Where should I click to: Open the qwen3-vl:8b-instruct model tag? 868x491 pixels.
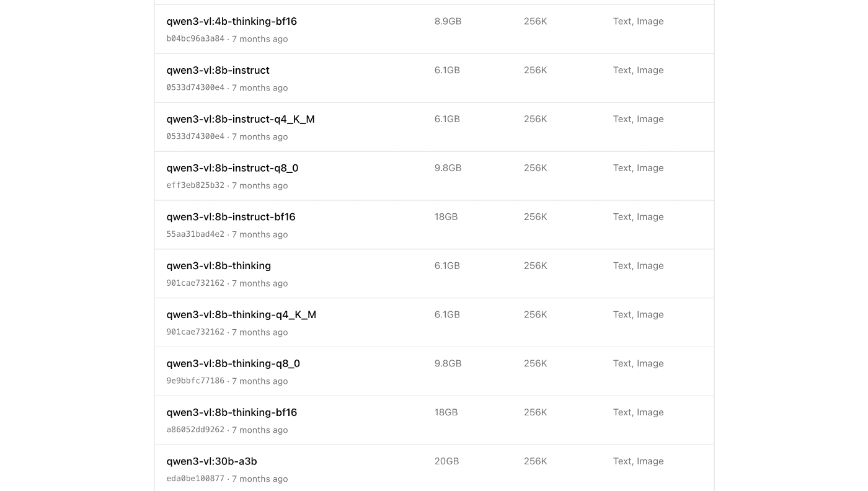(218, 71)
